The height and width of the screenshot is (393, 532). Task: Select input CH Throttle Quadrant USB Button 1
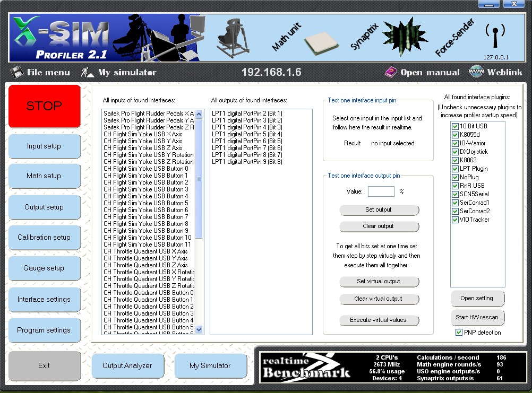tap(149, 300)
